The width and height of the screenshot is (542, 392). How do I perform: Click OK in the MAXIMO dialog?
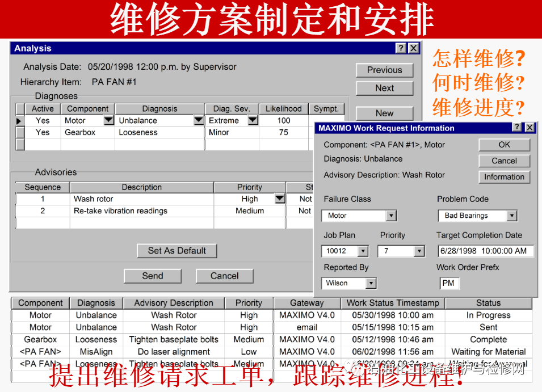(x=504, y=145)
